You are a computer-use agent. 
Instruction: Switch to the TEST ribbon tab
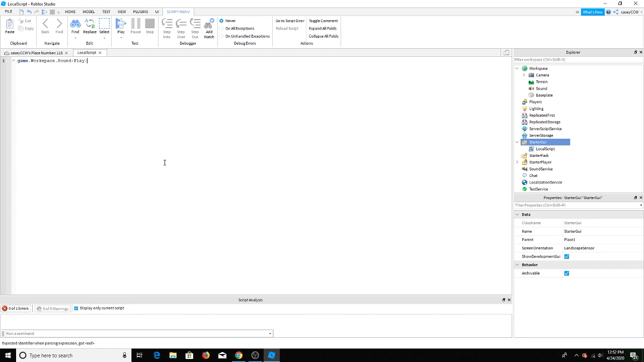(106, 12)
